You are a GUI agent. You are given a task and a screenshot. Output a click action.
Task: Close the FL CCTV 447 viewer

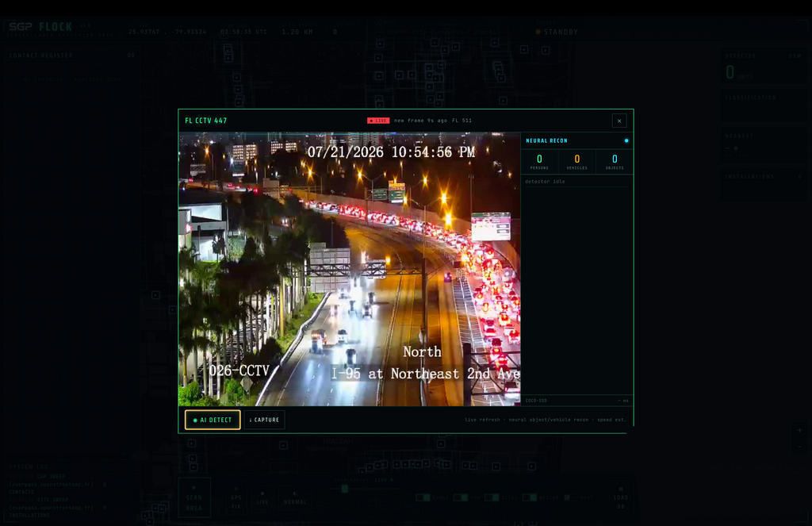(x=619, y=121)
